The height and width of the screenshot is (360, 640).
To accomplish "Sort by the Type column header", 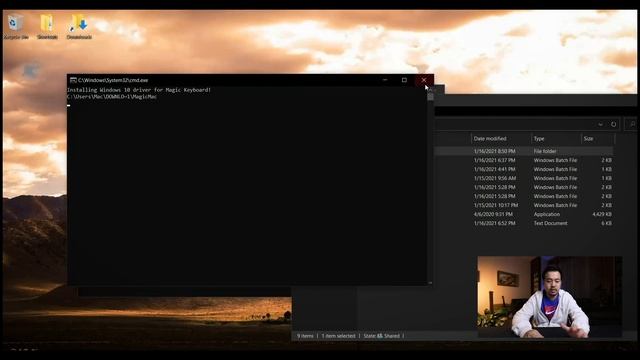I will click(x=539, y=139).
